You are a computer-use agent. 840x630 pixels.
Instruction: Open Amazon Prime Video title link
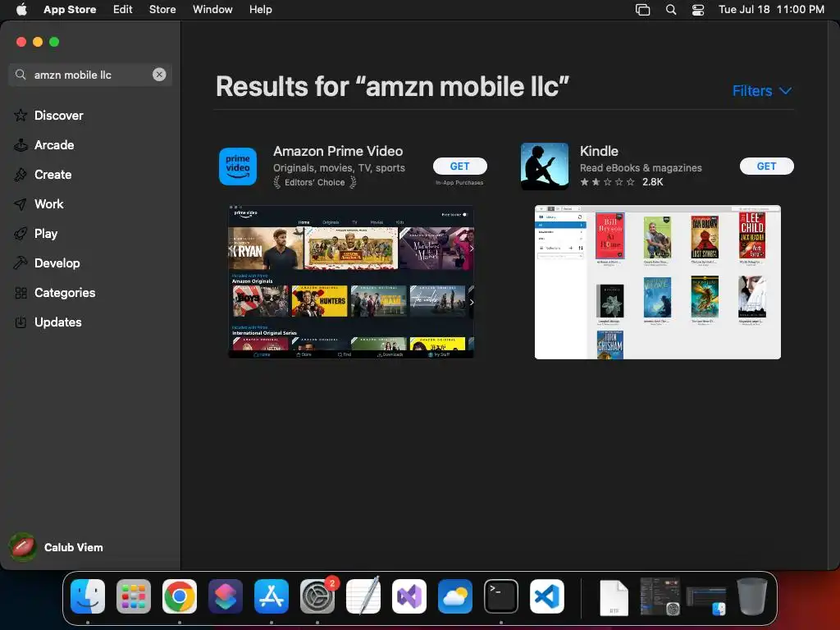338,151
